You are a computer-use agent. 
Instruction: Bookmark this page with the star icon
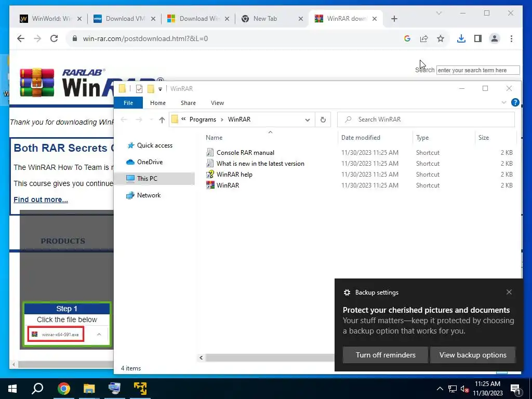pyautogui.click(x=441, y=38)
